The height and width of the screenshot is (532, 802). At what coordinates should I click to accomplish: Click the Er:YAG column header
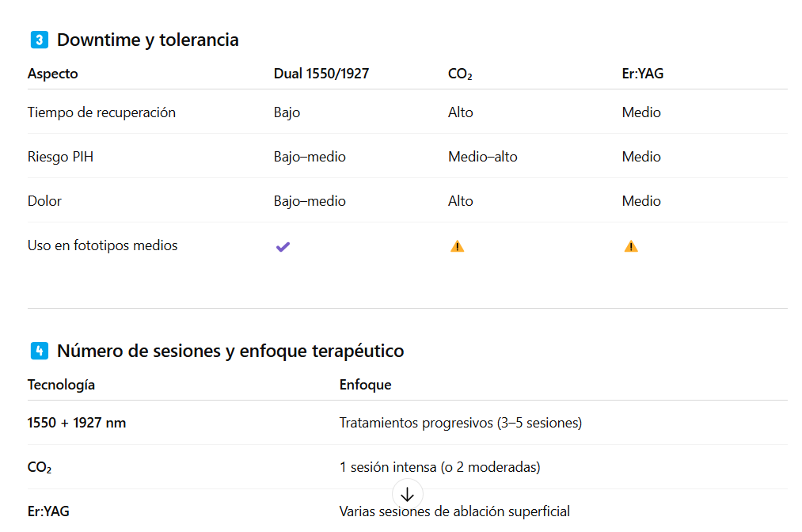(x=642, y=74)
